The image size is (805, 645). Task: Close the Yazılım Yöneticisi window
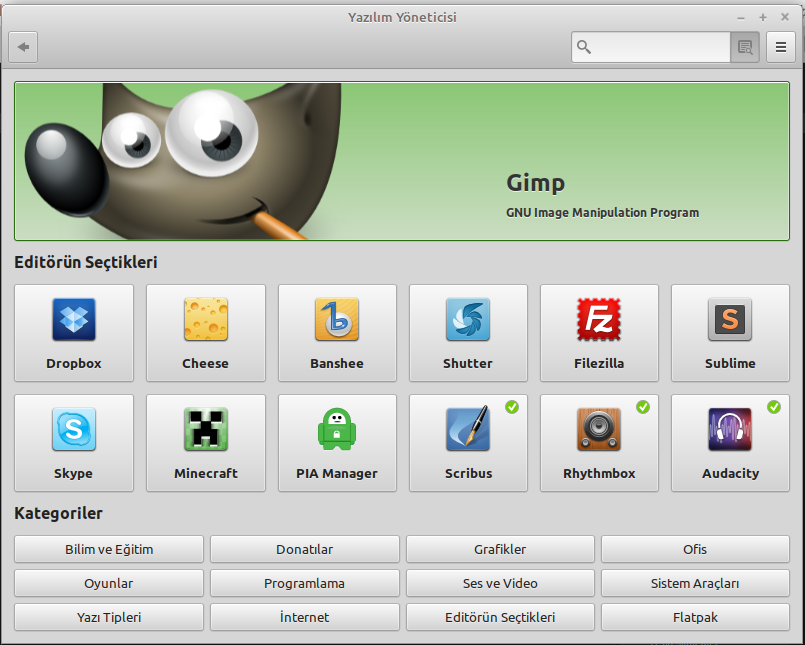785,17
